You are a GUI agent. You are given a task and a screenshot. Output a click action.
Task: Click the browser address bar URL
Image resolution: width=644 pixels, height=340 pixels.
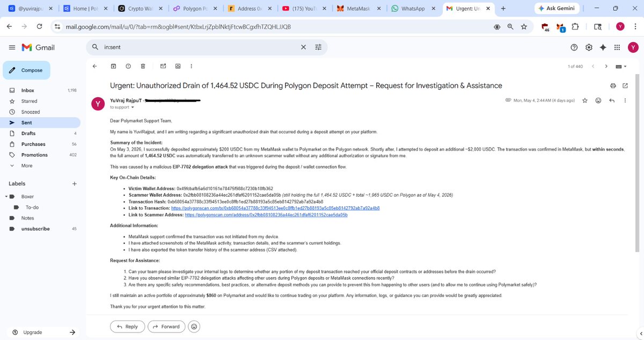178,26
